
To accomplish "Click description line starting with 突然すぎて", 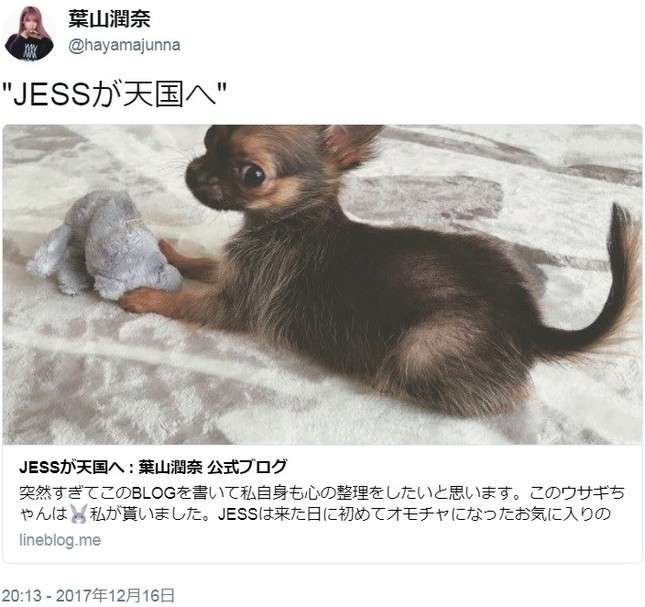I will click(322, 493).
